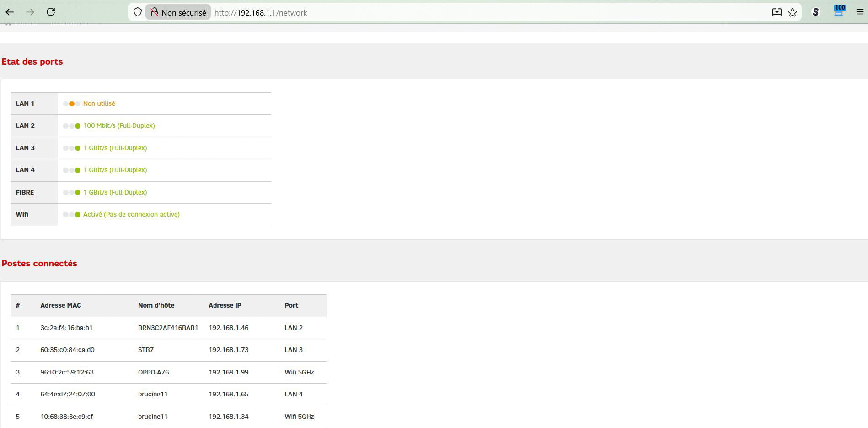Click the LAN 3 speed text 1 GBit/s
This screenshot has height=428, width=868.
click(115, 148)
